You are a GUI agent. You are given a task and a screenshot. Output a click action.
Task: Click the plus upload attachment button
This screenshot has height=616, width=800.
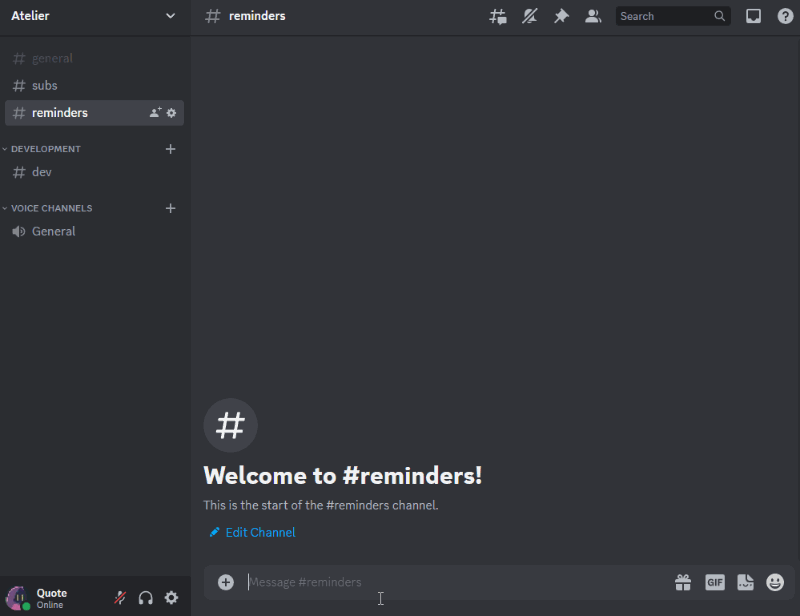(226, 582)
